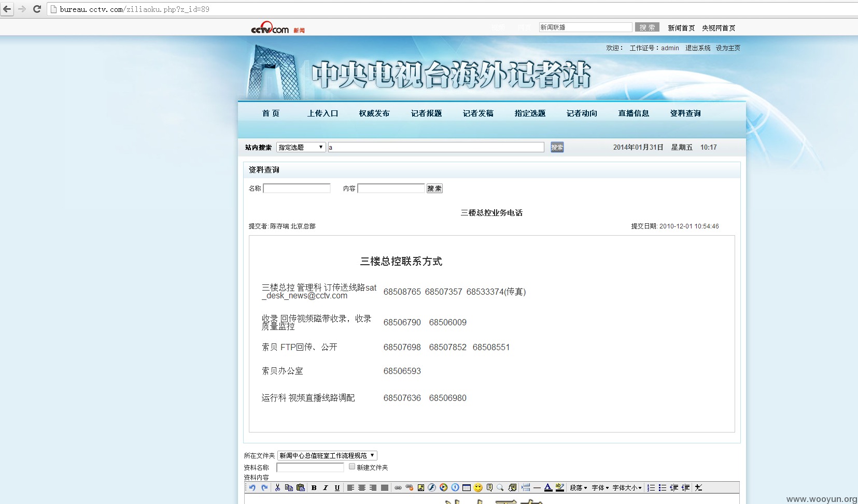This screenshot has width=858, height=504.
Task: Insert Flash icon in editor toolbar
Action: pos(432,487)
